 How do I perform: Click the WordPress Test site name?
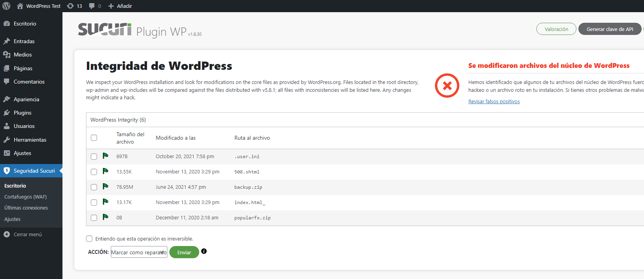pos(43,6)
